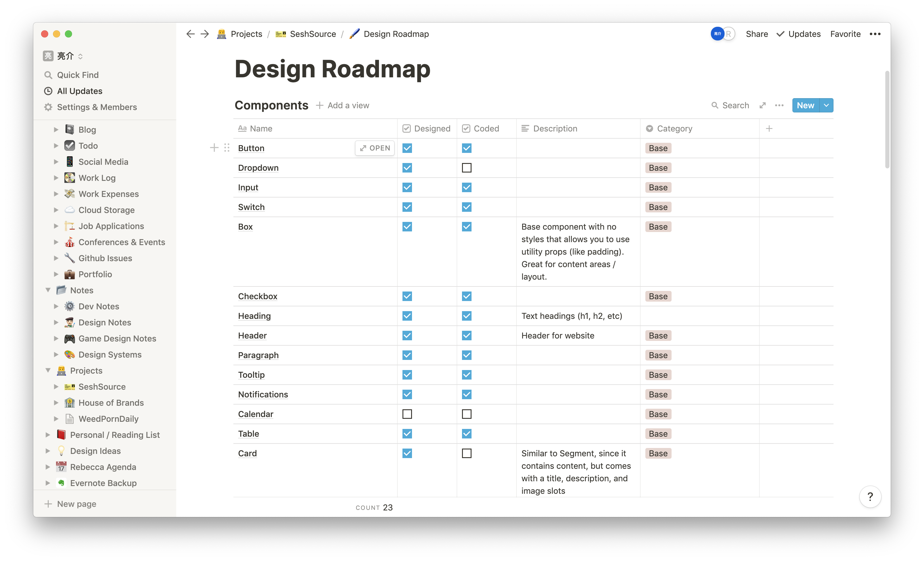The height and width of the screenshot is (561, 924).
Task: Check the Coded checkbox for Dropdown
Action: 466,167
